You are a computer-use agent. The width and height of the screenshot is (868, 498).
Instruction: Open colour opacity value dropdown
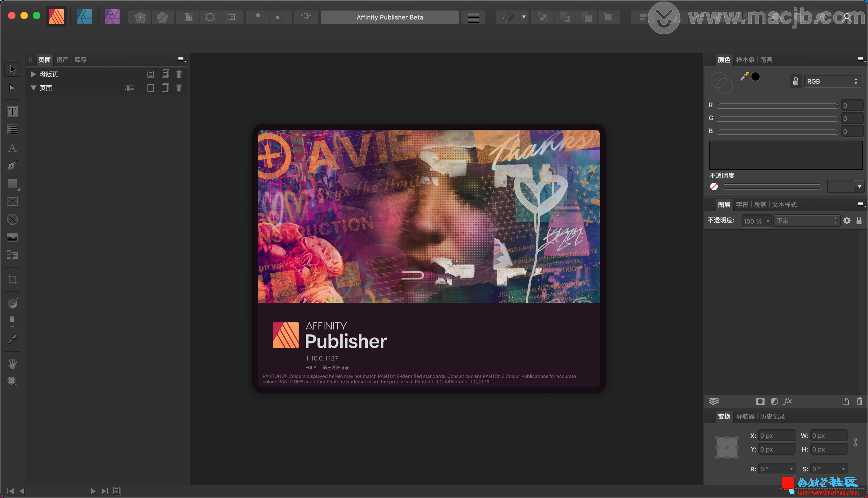coord(859,186)
